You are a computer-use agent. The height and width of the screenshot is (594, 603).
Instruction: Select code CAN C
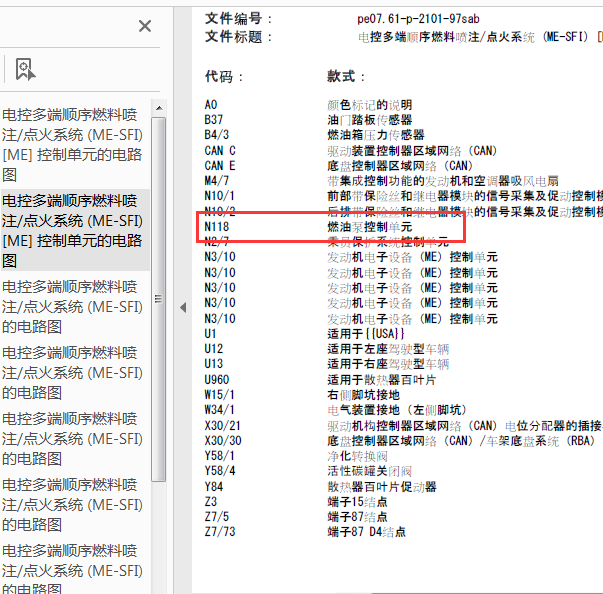point(220,150)
